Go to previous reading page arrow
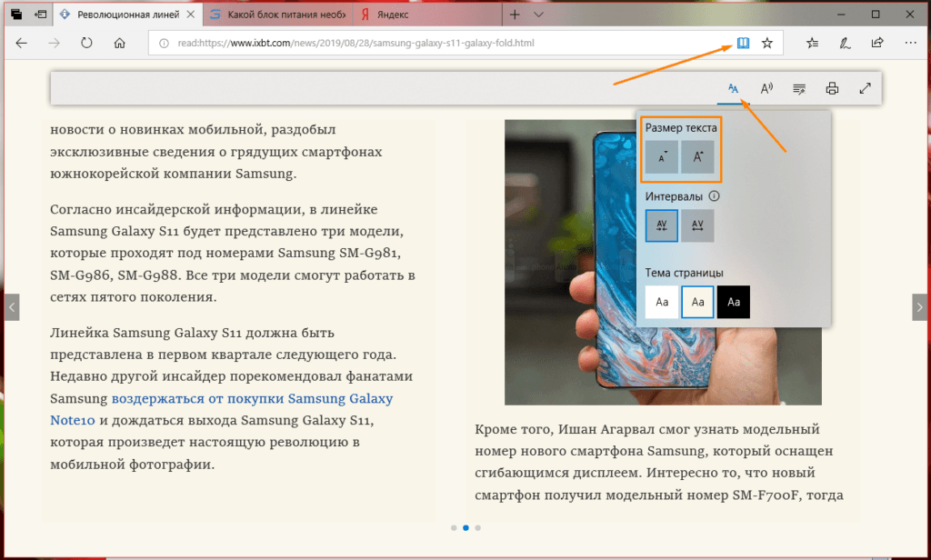931x560 pixels. tap(12, 307)
